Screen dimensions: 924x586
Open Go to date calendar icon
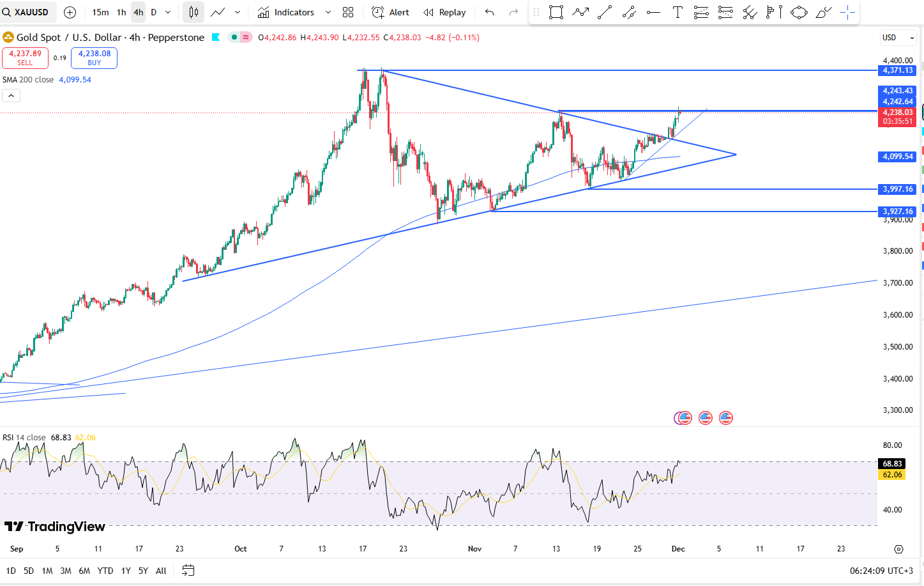tap(188, 570)
